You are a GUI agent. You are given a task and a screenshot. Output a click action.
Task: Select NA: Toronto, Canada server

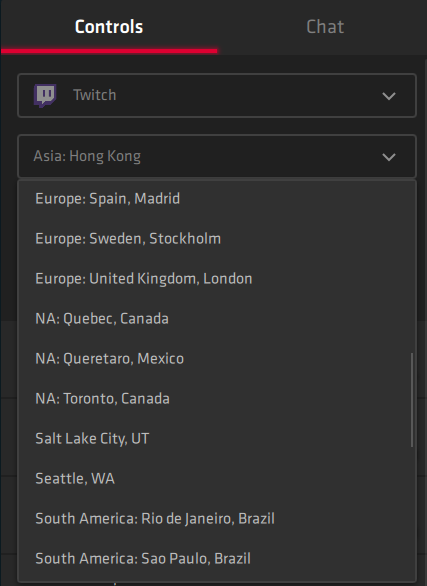coord(217,398)
